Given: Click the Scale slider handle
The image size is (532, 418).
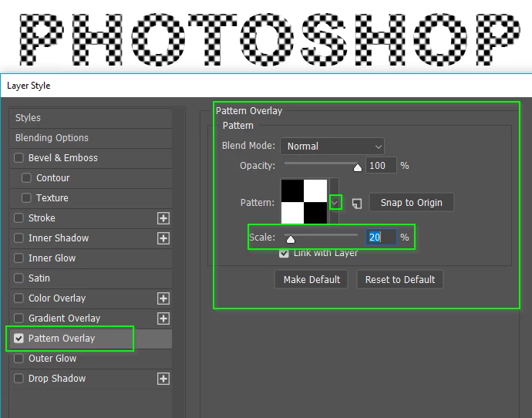Looking at the screenshot, I should pos(291,239).
